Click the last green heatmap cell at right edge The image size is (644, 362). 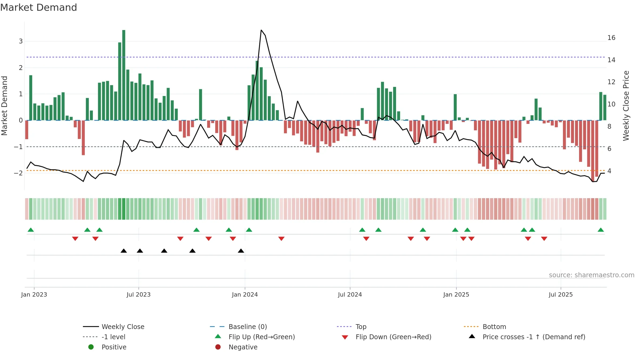605,209
